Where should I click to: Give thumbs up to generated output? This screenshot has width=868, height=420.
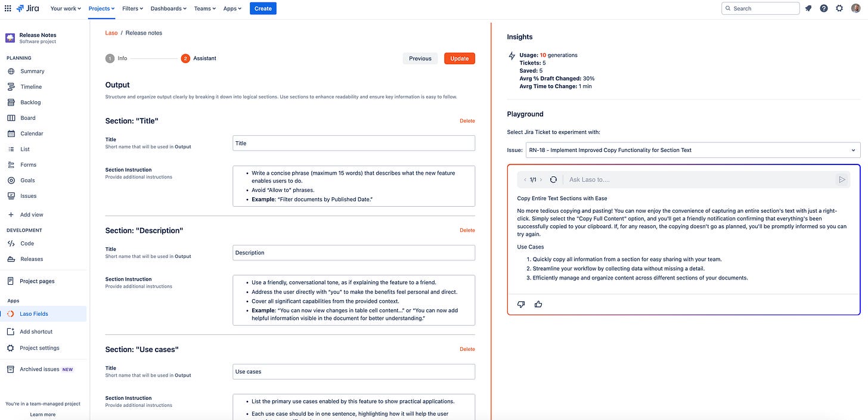pos(538,304)
